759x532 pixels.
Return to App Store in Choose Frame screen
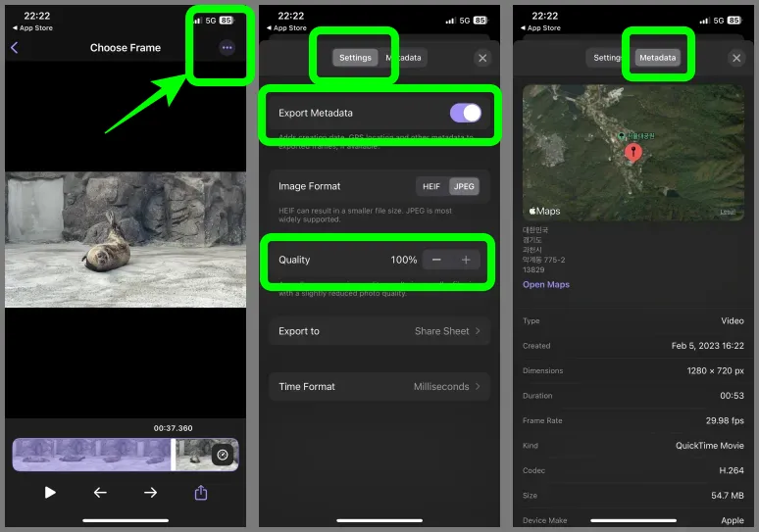point(32,28)
